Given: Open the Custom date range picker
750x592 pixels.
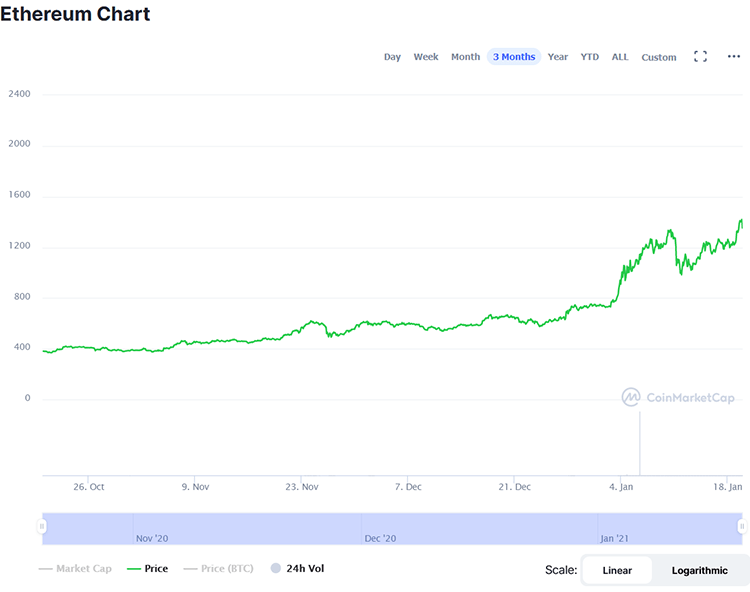Looking at the screenshot, I should [x=659, y=57].
